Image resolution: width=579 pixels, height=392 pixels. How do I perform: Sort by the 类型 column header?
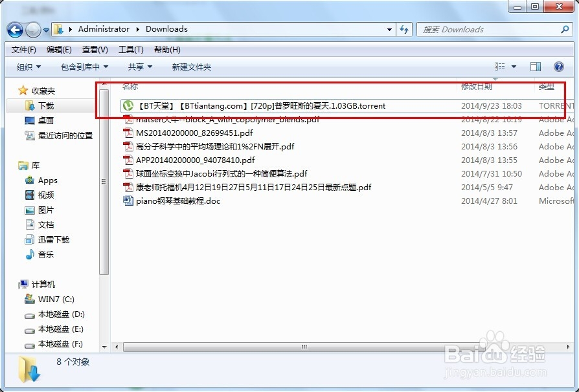point(546,86)
